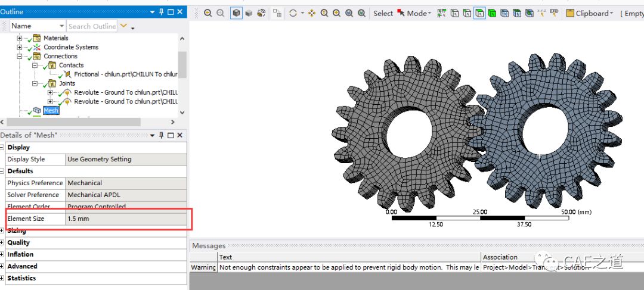This screenshot has height=290, width=644.
Task: Click Outline vertical scrollbar down arrow
Action: [x=182, y=113]
